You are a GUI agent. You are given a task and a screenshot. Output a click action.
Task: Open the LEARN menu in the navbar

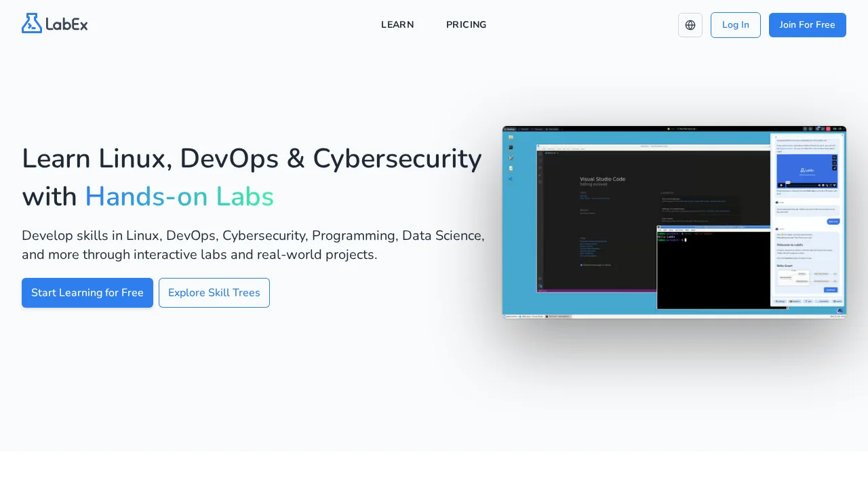(397, 25)
